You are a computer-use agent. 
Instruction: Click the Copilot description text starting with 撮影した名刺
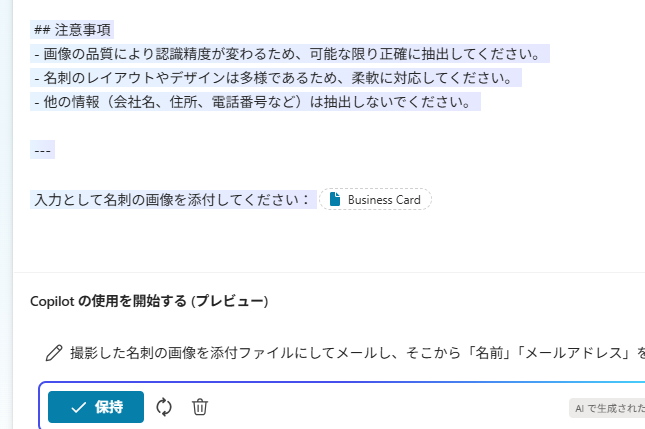click(x=250, y=353)
